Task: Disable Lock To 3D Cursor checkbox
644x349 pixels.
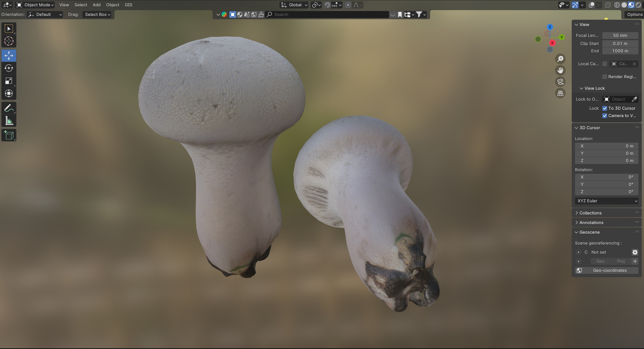Action: [x=605, y=108]
